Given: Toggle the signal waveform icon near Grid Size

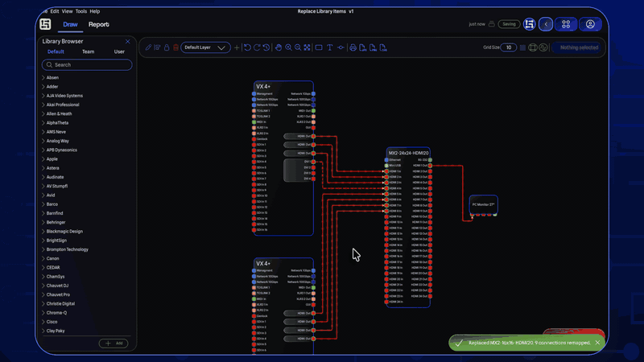Looking at the screenshot, I should click(x=543, y=47).
